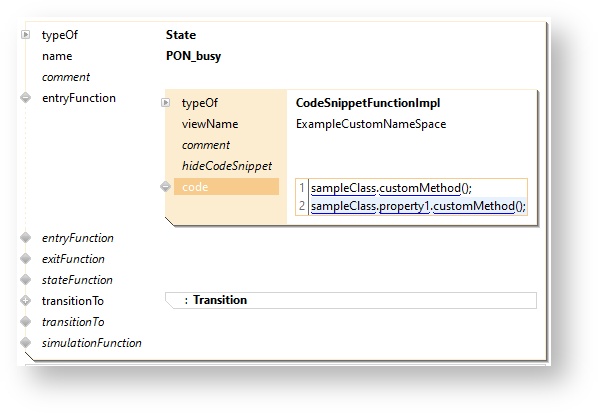
Task: Click the plus diamond beside transitionTo
Action: click(25, 301)
